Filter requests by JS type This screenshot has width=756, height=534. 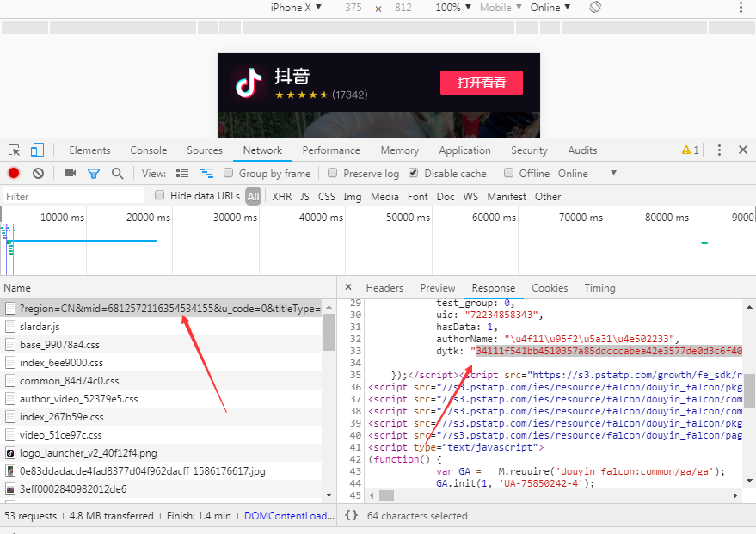(304, 197)
